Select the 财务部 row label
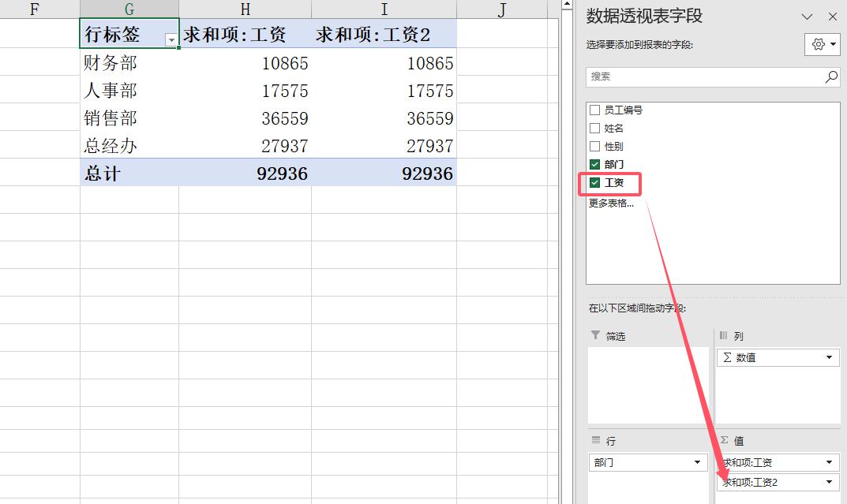This screenshot has width=847, height=504. tap(129, 62)
